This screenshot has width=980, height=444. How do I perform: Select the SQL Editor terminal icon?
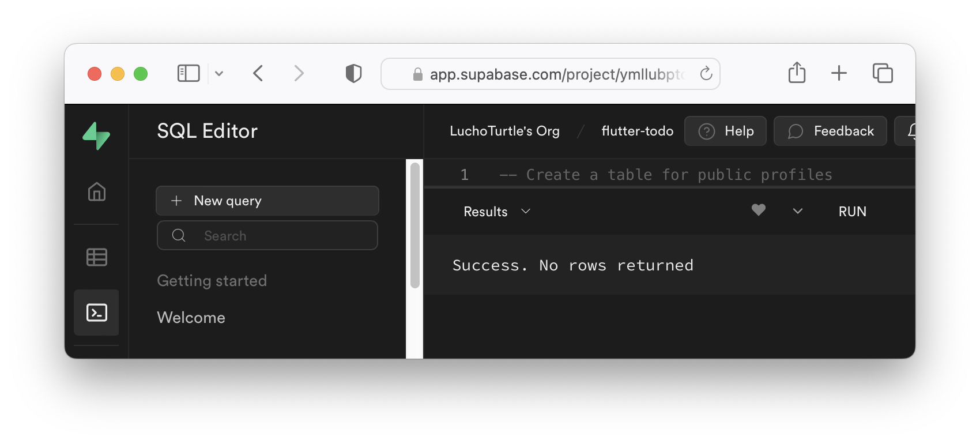(x=96, y=313)
